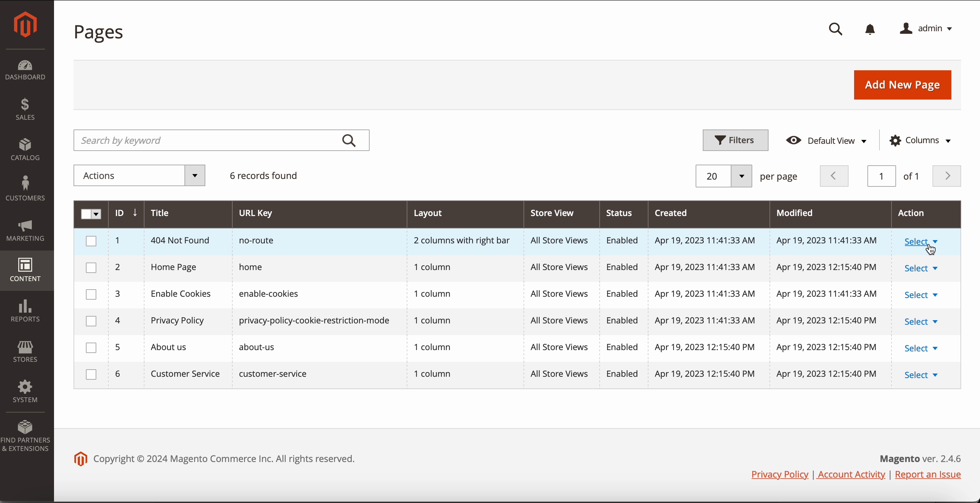Tick the 404 Not Found row checkbox

[91, 241]
